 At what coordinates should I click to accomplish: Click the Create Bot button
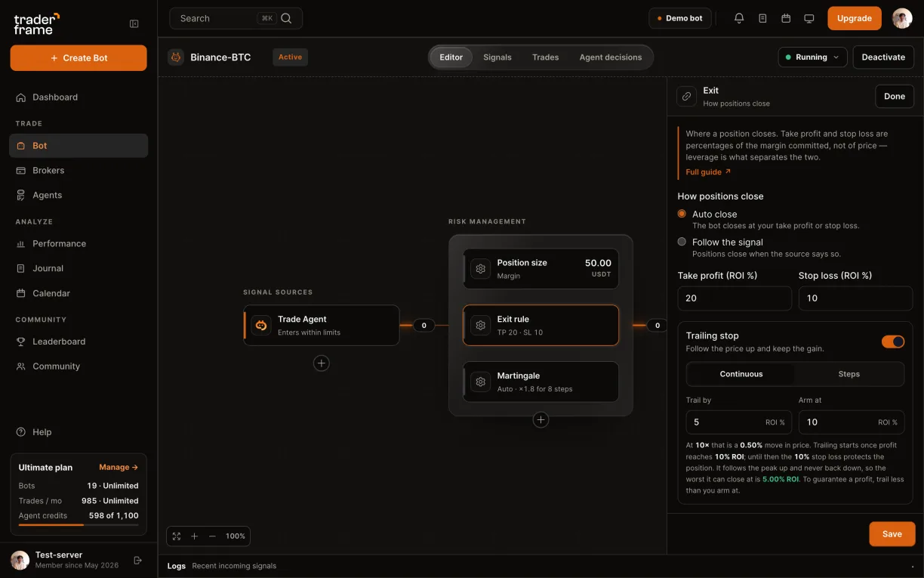tap(79, 58)
